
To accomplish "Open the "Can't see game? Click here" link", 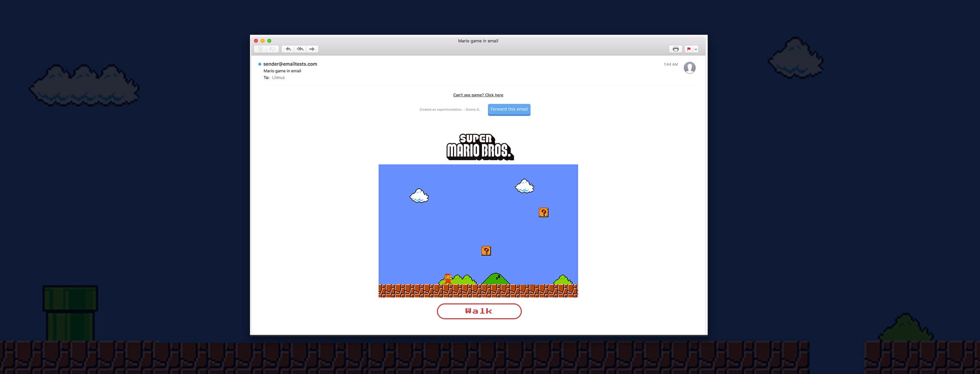I will click(x=478, y=95).
